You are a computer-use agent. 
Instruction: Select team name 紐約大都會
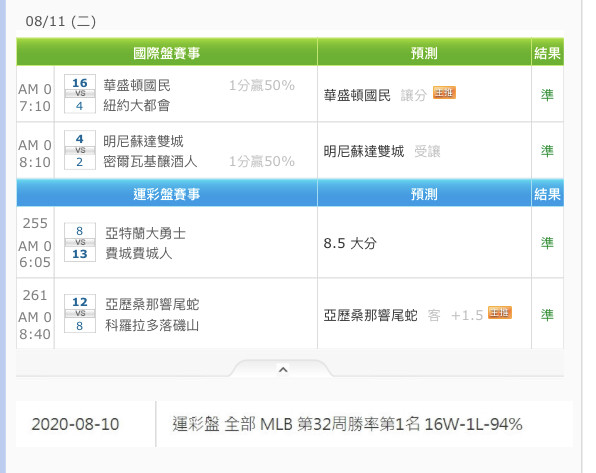(x=137, y=105)
